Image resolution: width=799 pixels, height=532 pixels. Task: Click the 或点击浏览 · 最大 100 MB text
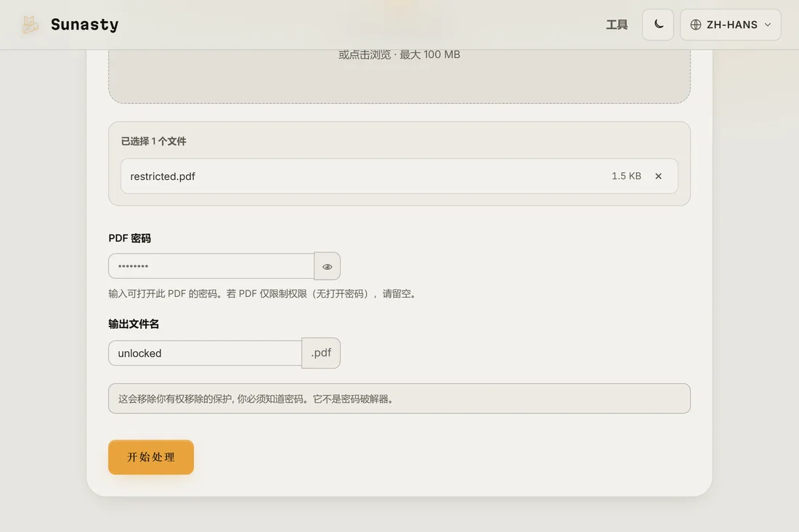point(399,54)
